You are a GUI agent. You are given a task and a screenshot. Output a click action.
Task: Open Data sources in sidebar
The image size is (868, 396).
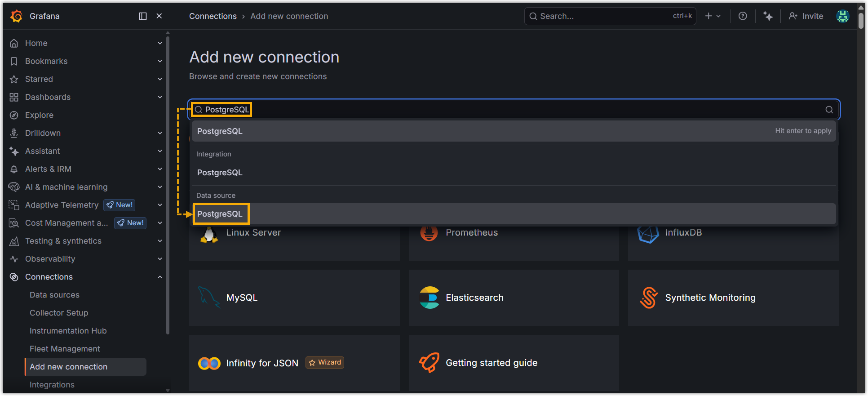[54, 295]
